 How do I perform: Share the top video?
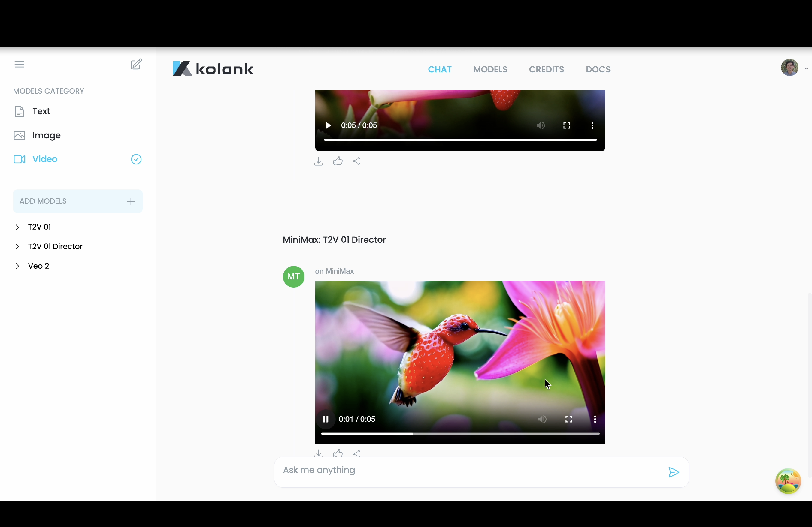[x=356, y=161]
